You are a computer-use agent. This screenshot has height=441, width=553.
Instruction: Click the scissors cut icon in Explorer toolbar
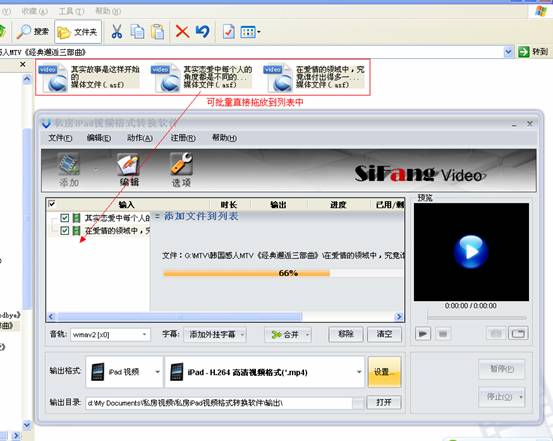click(116, 31)
